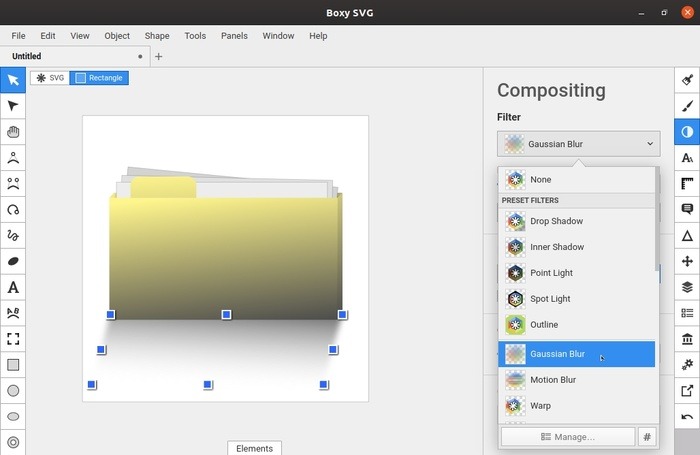This screenshot has width=700, height=455.
Task: Select the Blob brush tool
Action: (13, 261)
